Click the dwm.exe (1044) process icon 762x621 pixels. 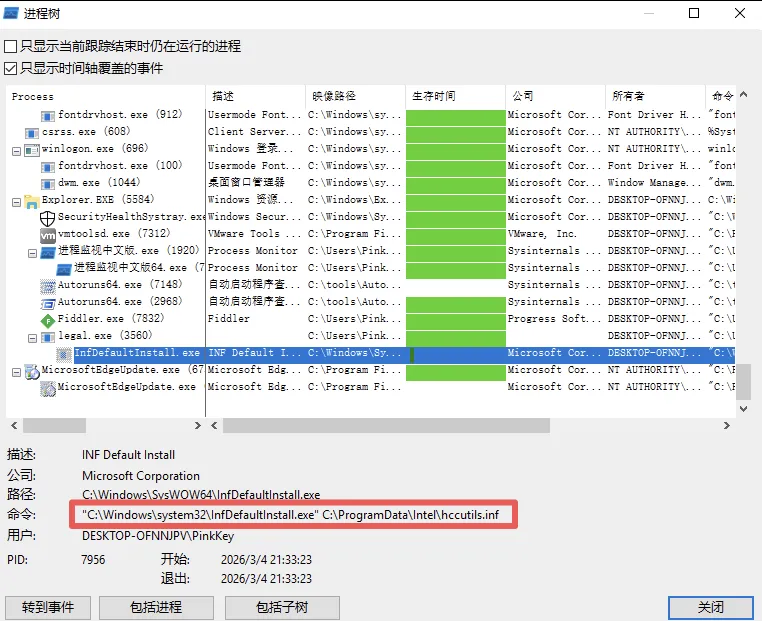pyautogui.click(x=48, y=184)
